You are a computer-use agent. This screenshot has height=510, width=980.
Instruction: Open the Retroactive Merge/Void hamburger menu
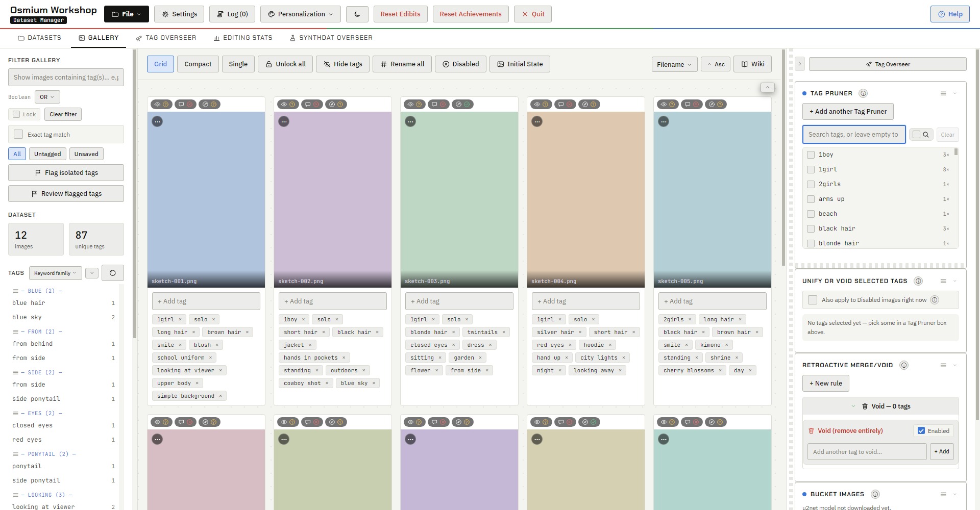(x=943, y=365)
